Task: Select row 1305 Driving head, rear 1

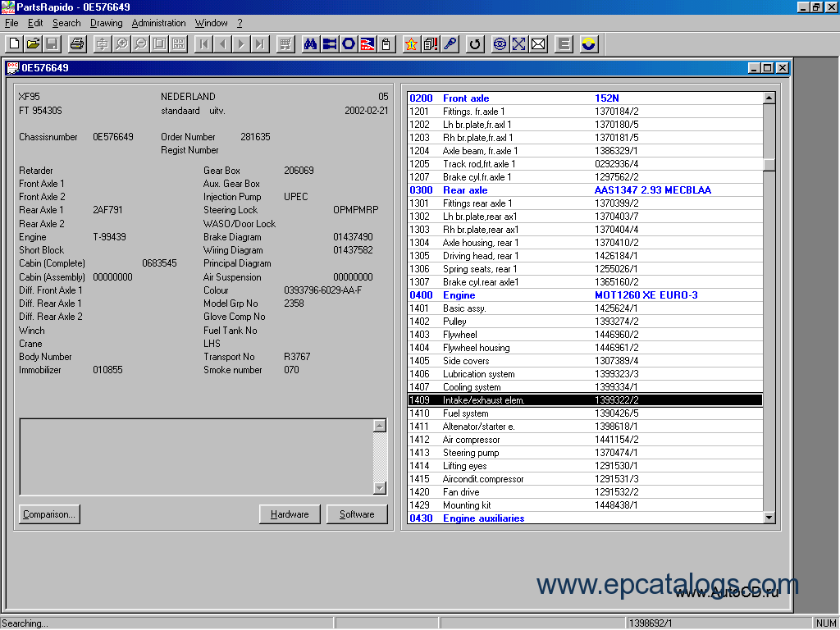Action: click(585, 256)
